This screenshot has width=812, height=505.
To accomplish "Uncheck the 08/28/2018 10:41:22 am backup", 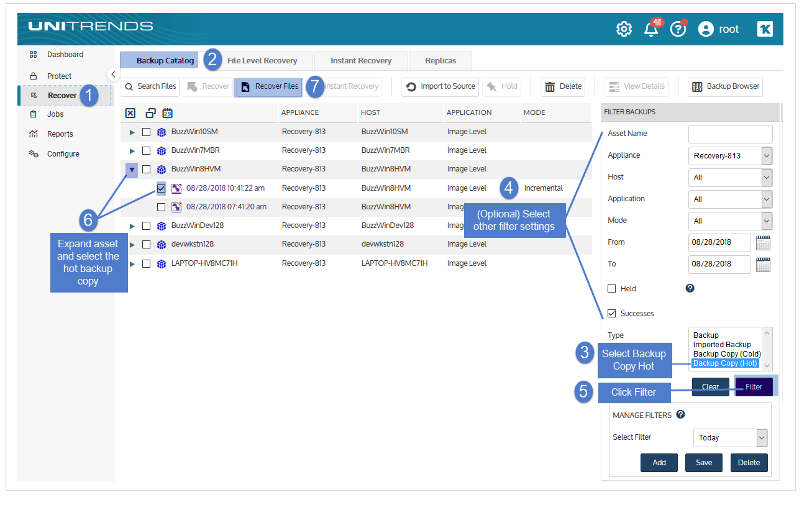I will pyautogui.click(x=162, y=188).
